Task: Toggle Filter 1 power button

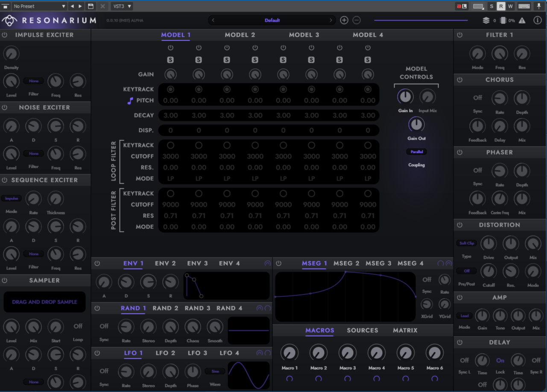Action: coord(459,35)
